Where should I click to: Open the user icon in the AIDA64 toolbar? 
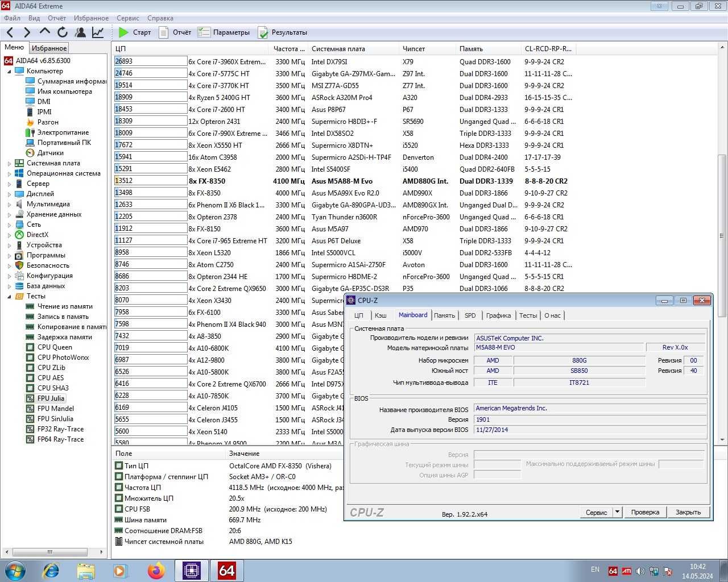(x=81, y=32)
